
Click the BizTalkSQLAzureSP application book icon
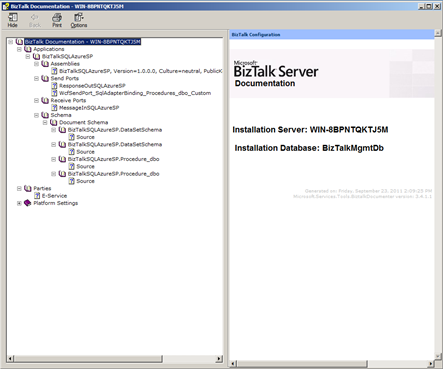[37, 56]
